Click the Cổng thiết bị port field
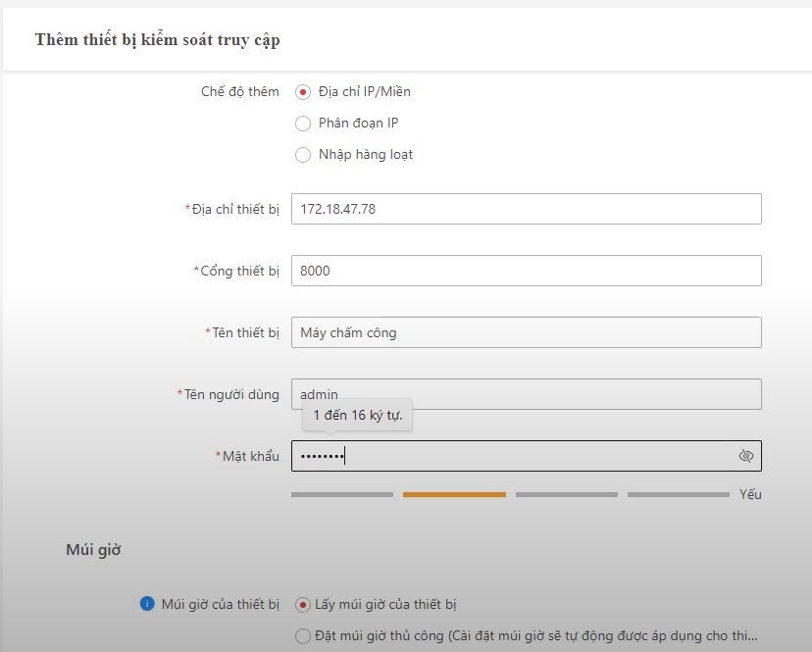Viewport: 812px width, 652px height. [526, 271]
